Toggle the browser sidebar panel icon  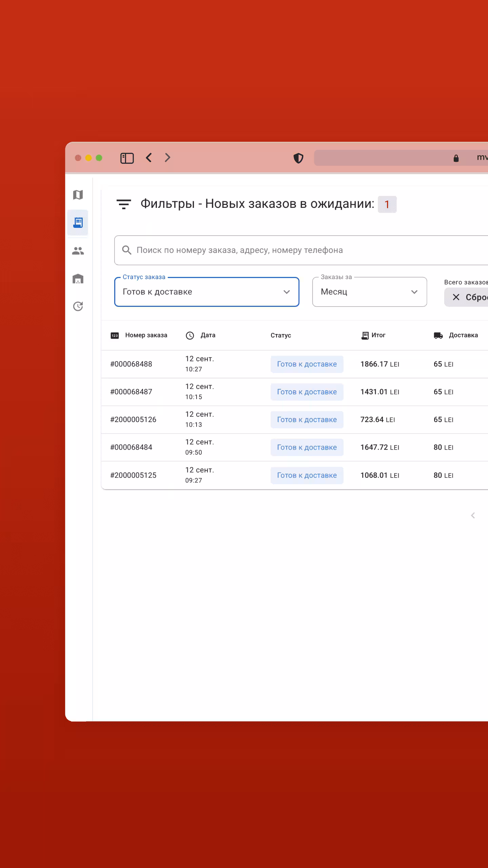point(127,158)
